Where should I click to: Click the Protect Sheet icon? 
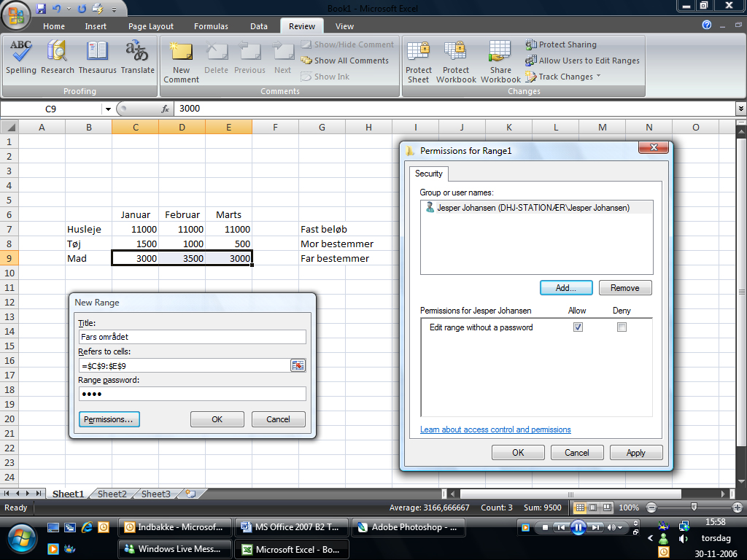(419, 61)
